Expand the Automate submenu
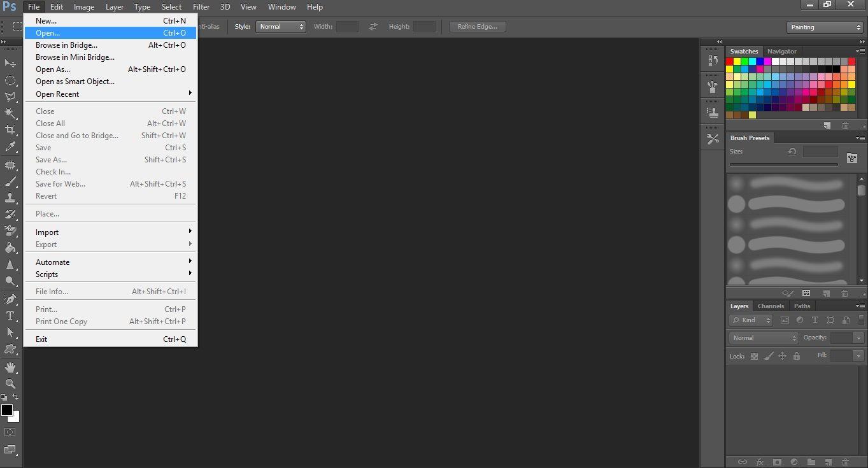Image resolution: width=868 pixels, height=468 pixels. click(x=111, y=262)
